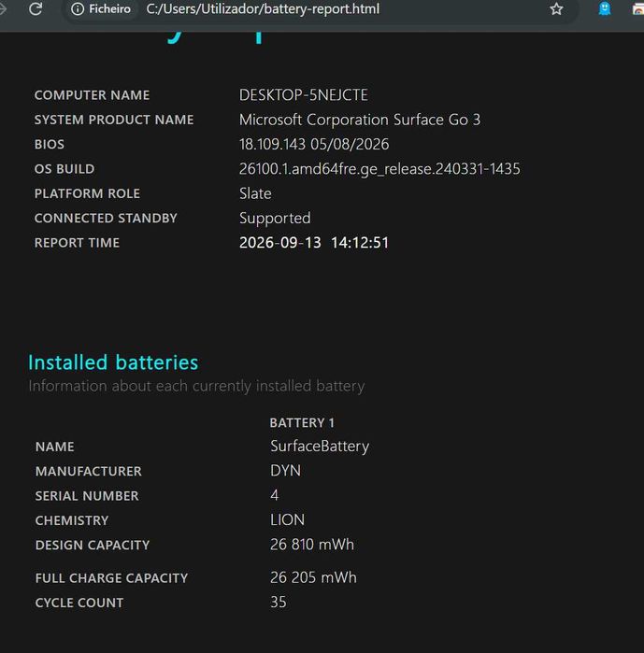Reload the page with the refresh icon
Image resolution: width=644 pixels, height=653 pixels.
point(36,8)
